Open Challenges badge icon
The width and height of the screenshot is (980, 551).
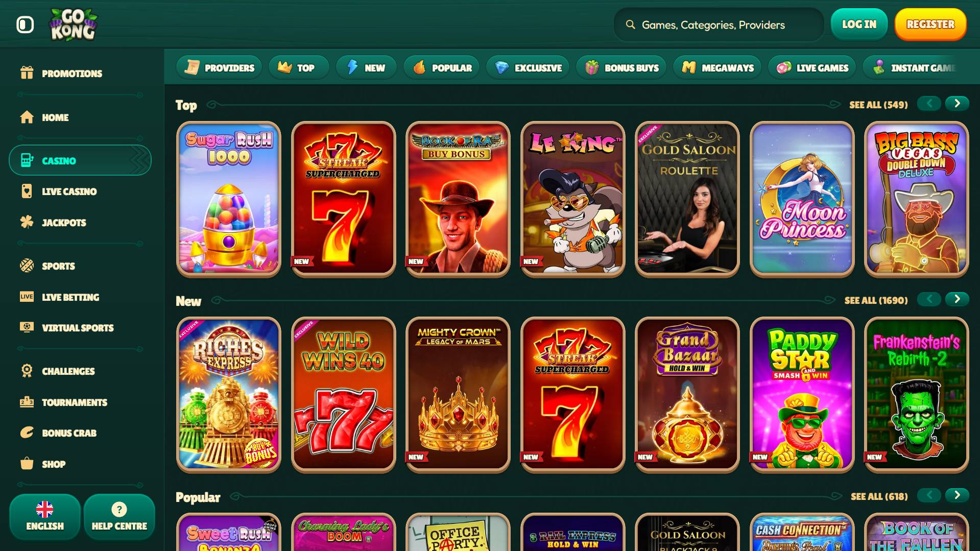coord(27,371)
